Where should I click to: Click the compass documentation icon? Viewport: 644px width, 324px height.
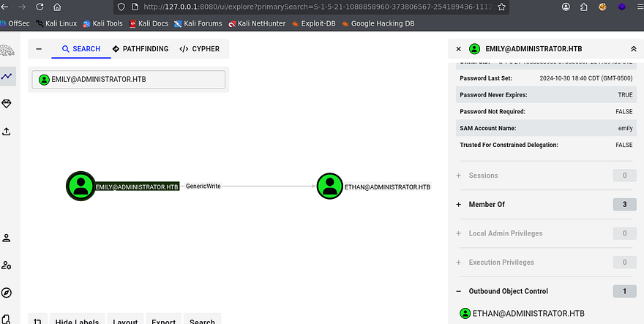click(x=7, y=293)
